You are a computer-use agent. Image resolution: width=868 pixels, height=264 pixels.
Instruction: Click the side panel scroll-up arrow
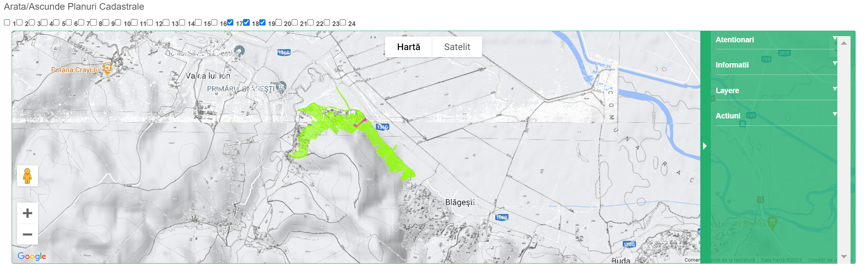pos(844,43)
